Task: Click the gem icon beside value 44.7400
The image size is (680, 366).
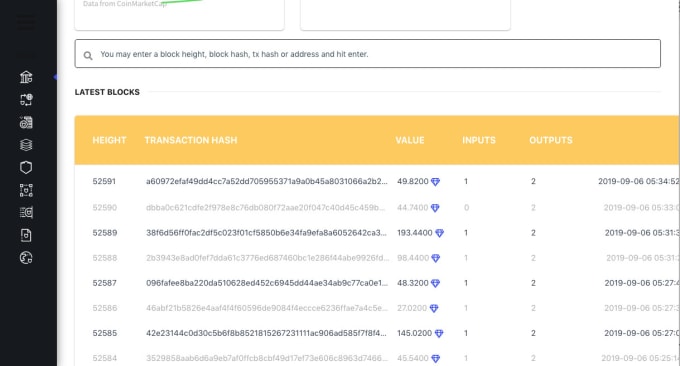Action: [x=435, y=208]
